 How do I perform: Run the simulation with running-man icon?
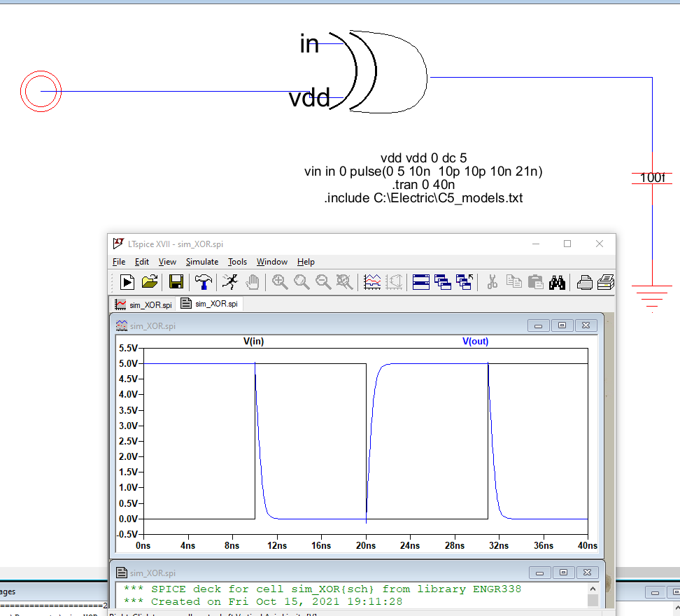coord(229,282)
